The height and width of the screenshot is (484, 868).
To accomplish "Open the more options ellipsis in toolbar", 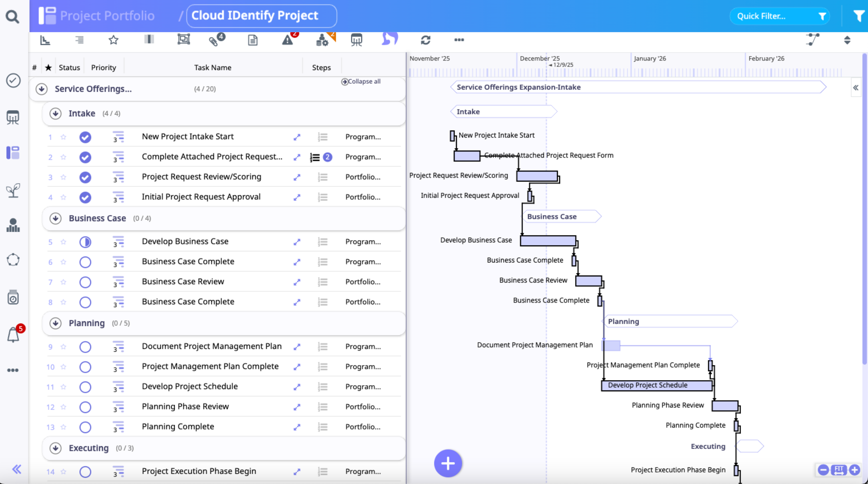I will pos(459,40).
